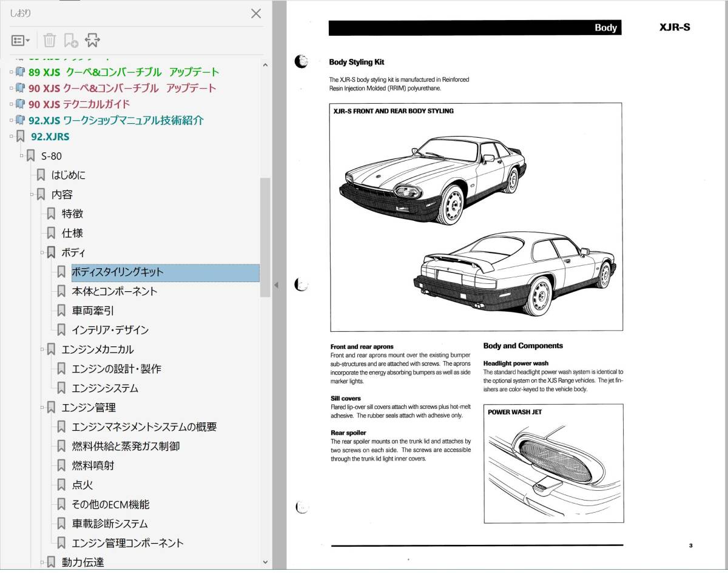The width and height of the screenshot is (728, 577).
Task: Click the 動力伝達 bookmark icon
Action: tap(51, 562)
